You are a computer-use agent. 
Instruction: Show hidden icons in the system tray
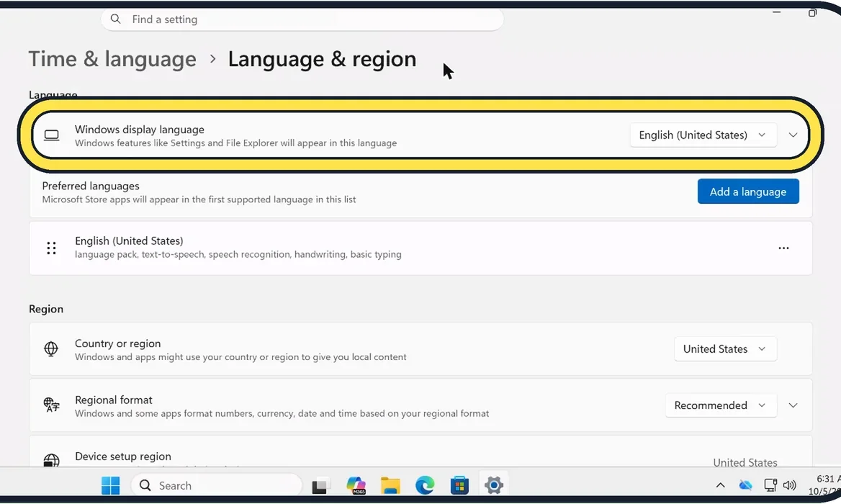pyautogui.click(x=720, y=485)
